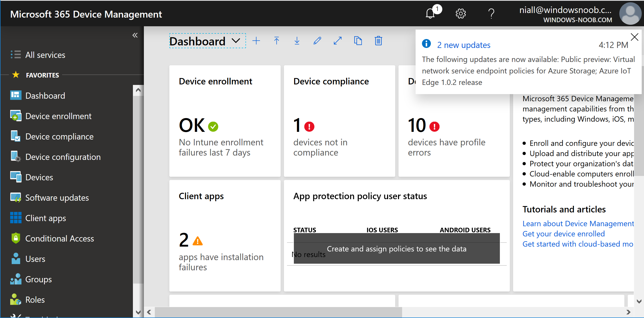Click the Dashboard icon in sidebar
Viewport: 644px width, 318px height.
tap(16, 95)
